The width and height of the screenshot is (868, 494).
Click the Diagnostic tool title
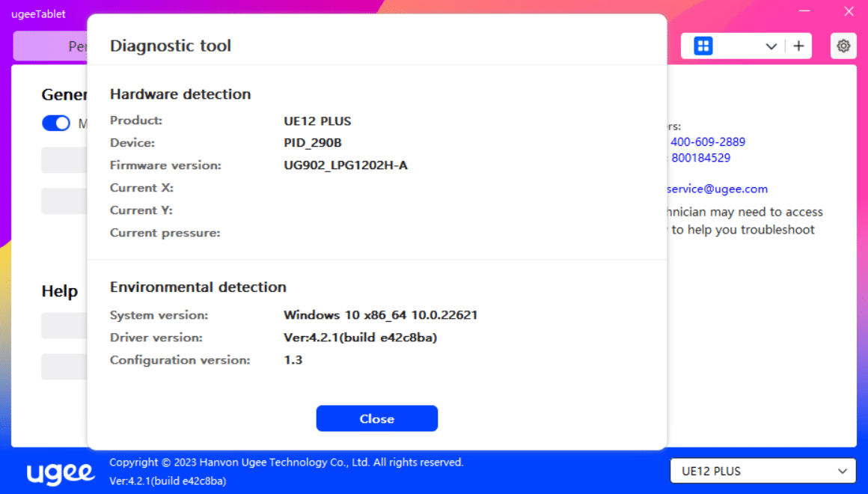tap(171, 46)
